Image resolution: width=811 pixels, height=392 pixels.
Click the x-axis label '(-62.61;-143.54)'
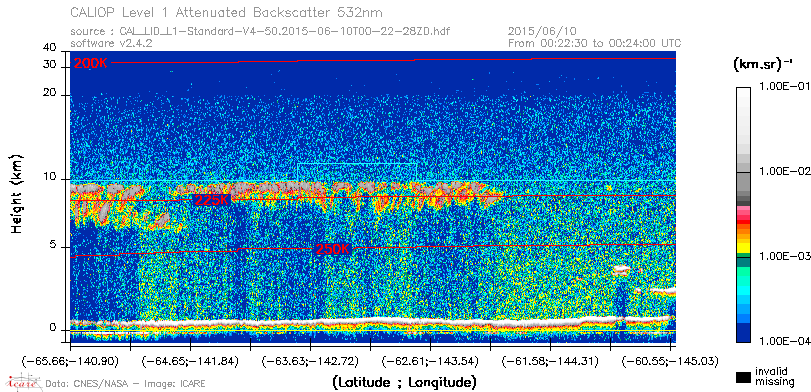(430, 361)
